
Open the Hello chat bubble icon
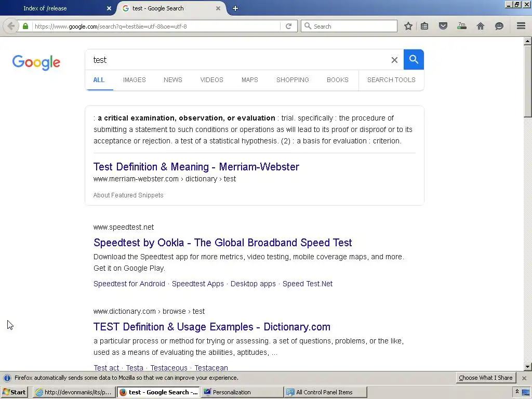tap(499, 26)
